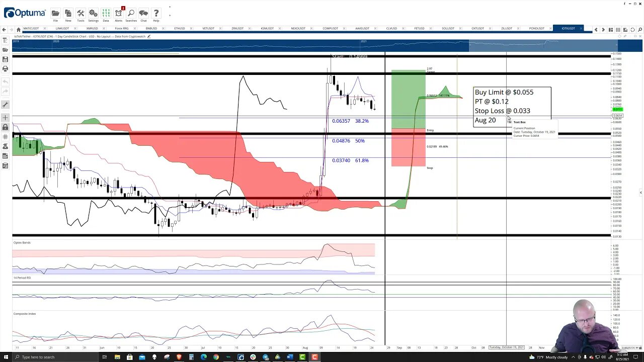Viewport: 644px width, 362px height.
Task: Click the Composite Index label
Action: pyautogui.click(x=25, y=314)
